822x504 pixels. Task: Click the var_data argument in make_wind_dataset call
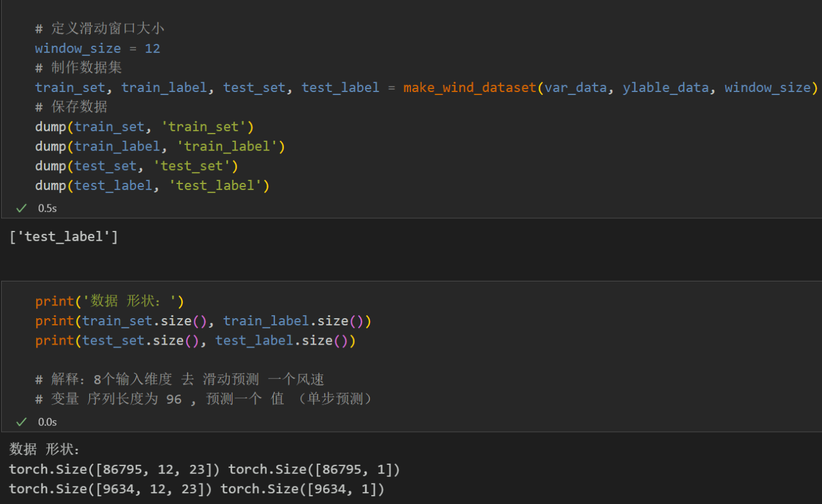click(575, 88)
